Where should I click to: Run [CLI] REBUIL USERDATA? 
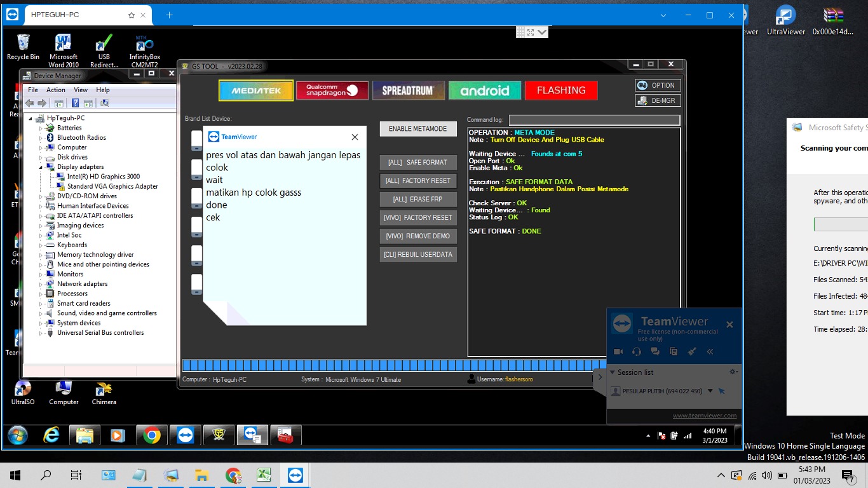tap(418, 255)
